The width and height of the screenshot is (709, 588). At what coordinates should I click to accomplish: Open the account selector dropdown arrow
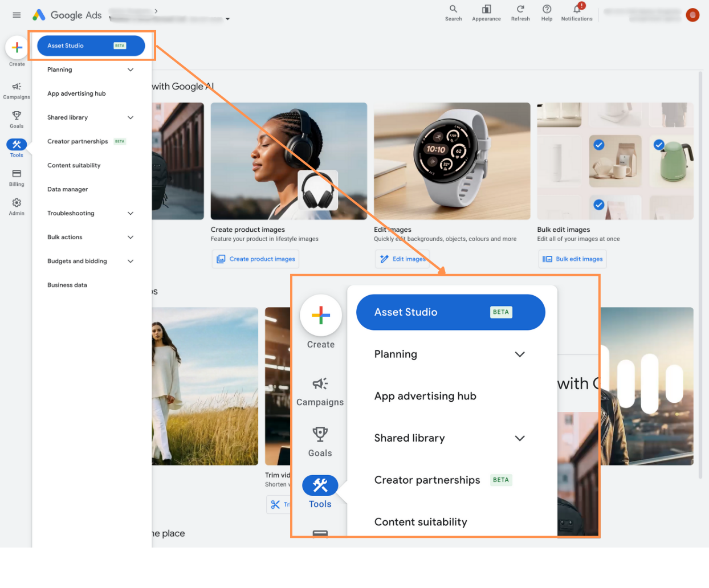tap(227, 19)
